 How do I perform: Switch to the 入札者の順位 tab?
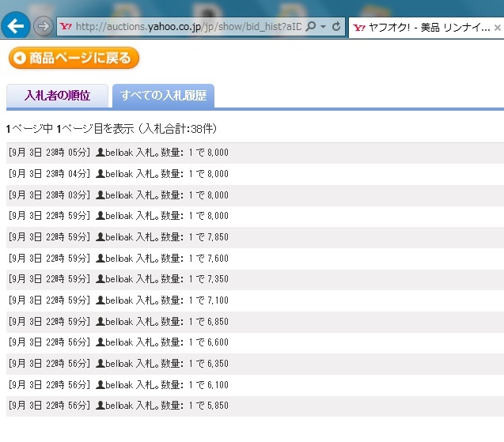(57, 96)
